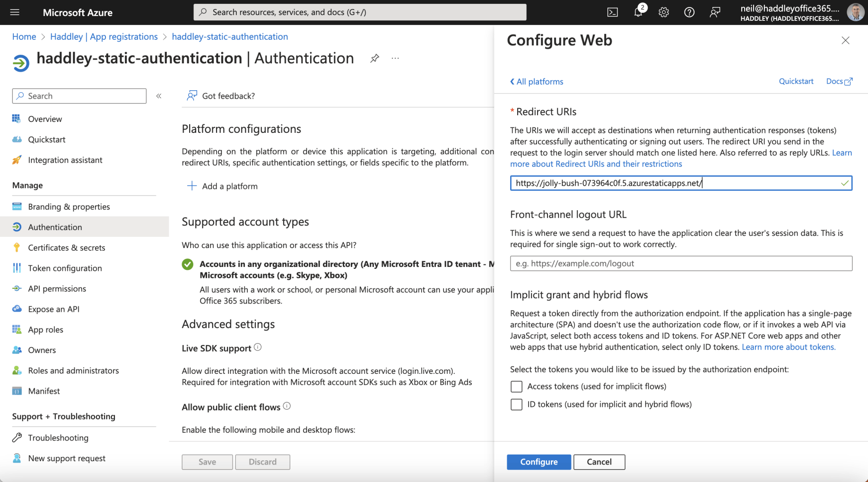The height and width of the screenshot is (482, 868).
Task: Open portal settings gear icon
Action: coord(664,12)
